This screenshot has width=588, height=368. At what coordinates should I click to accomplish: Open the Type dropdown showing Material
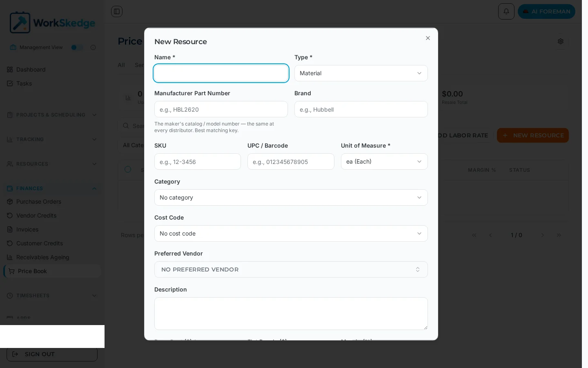pyautogui.click(x=361, y=73)
